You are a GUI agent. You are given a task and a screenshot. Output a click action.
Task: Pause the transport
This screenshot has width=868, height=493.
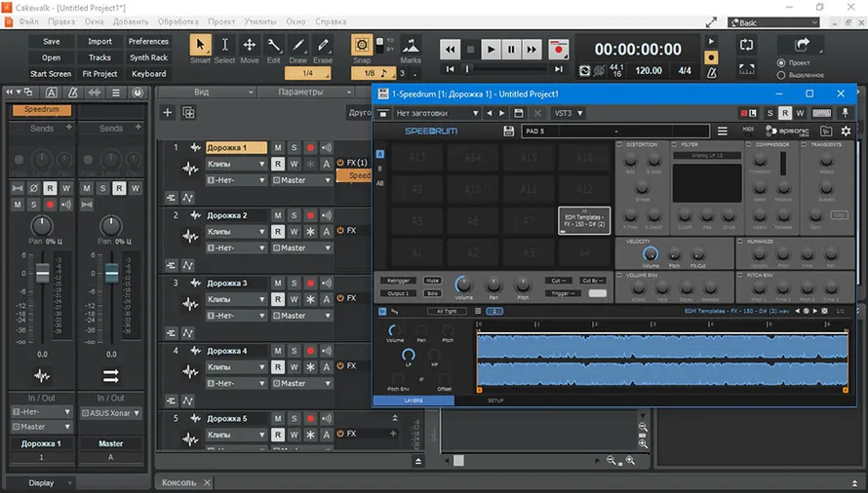click(511, 50)
